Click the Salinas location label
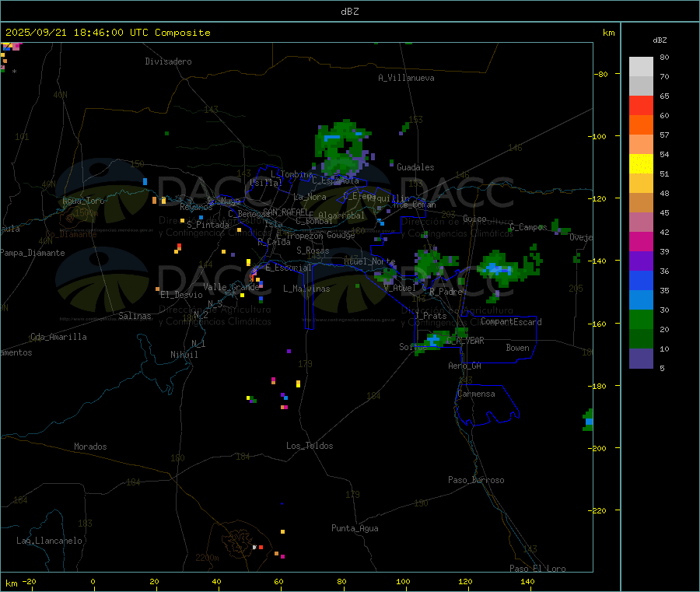The width and height of the screenshot is (700, 592). (x=135, y=316)
